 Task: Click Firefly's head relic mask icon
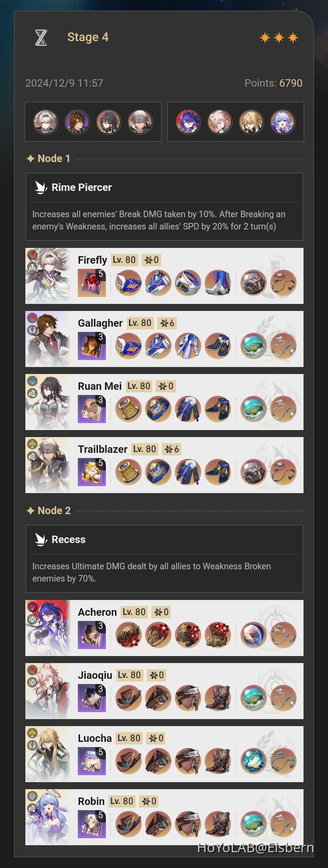129,283
